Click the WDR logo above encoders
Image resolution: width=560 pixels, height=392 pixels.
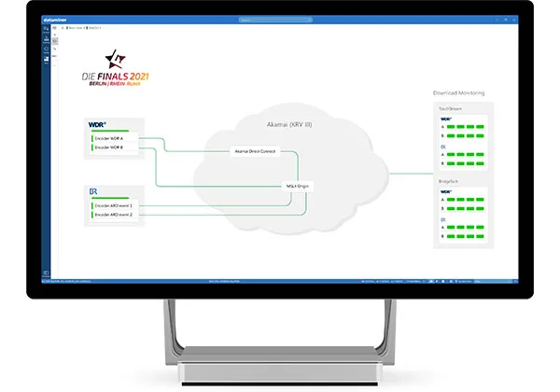pos(97,124)
